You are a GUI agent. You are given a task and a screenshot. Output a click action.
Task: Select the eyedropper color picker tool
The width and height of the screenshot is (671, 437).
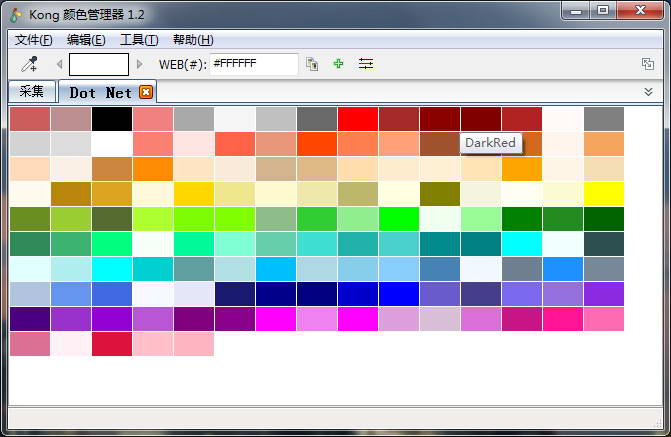[x=29, y=64]
